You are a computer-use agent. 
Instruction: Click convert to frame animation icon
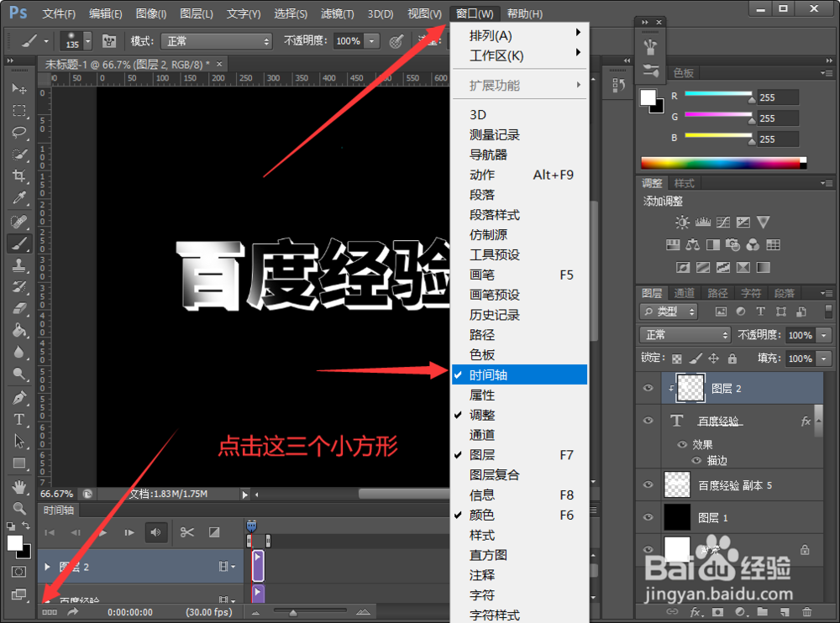tap(50, 612)
